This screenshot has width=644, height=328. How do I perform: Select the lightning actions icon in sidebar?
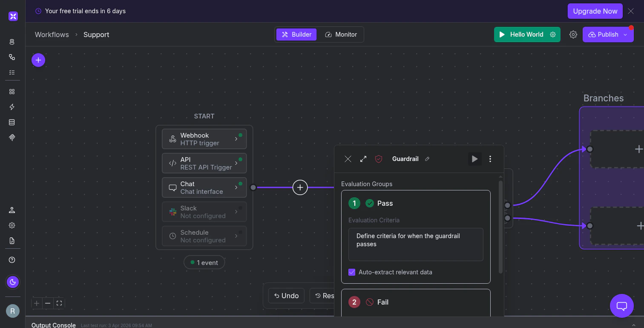12,107
